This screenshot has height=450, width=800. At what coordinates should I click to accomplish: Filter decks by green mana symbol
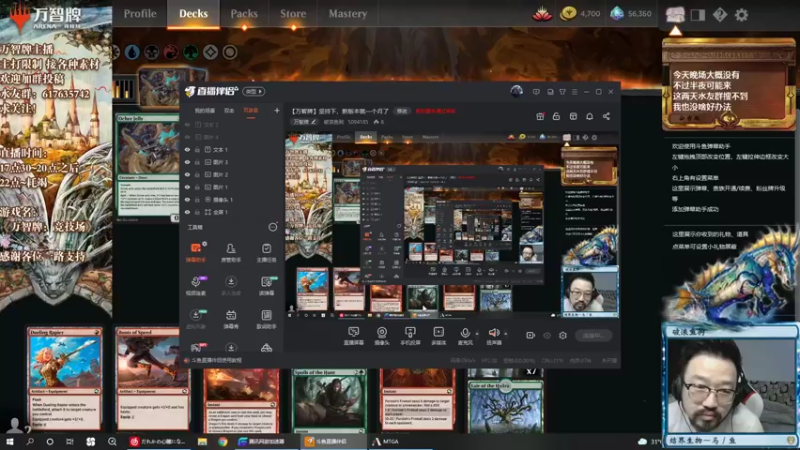[191, 52]
